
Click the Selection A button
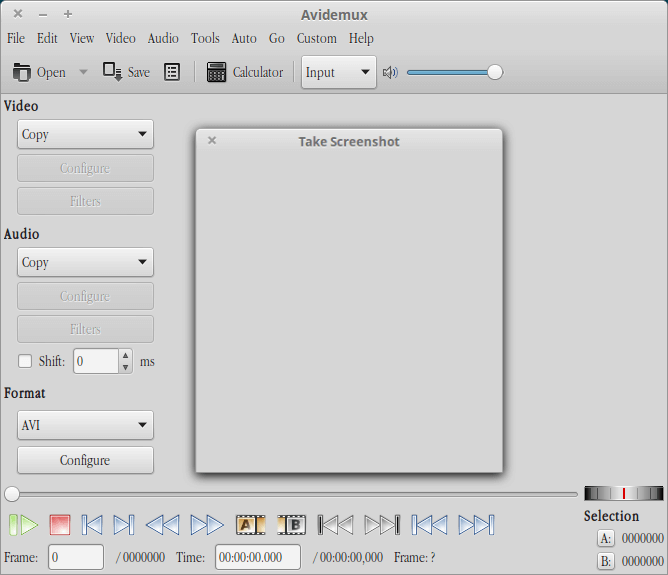pyautogui.click(x=606, y=538)
